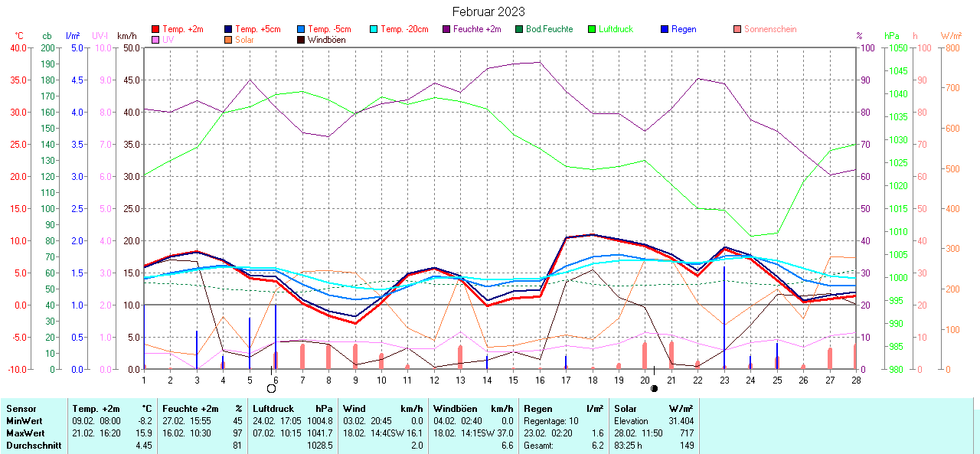
Task: Click the 'cb' axis unit label
Action: pos(47,36)
